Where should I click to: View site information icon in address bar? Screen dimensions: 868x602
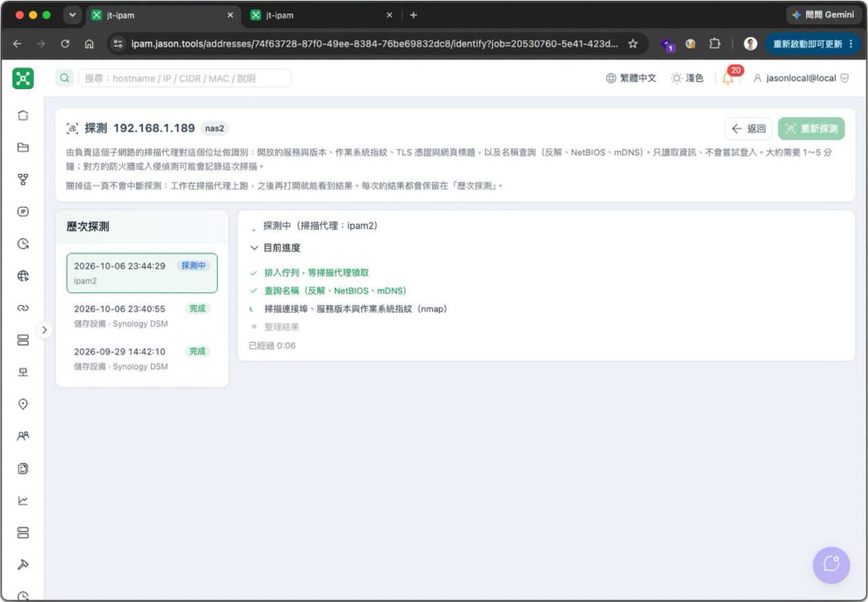point(117,44)
